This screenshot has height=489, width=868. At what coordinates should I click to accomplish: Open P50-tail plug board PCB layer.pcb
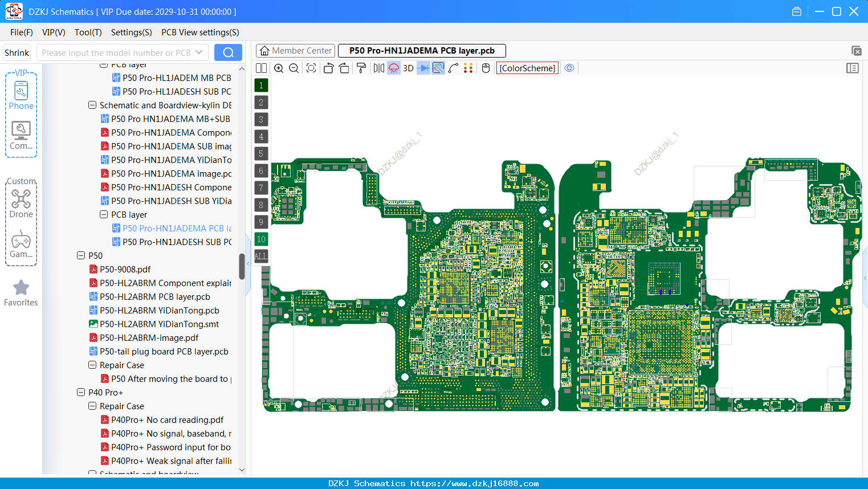coord(164,351)
